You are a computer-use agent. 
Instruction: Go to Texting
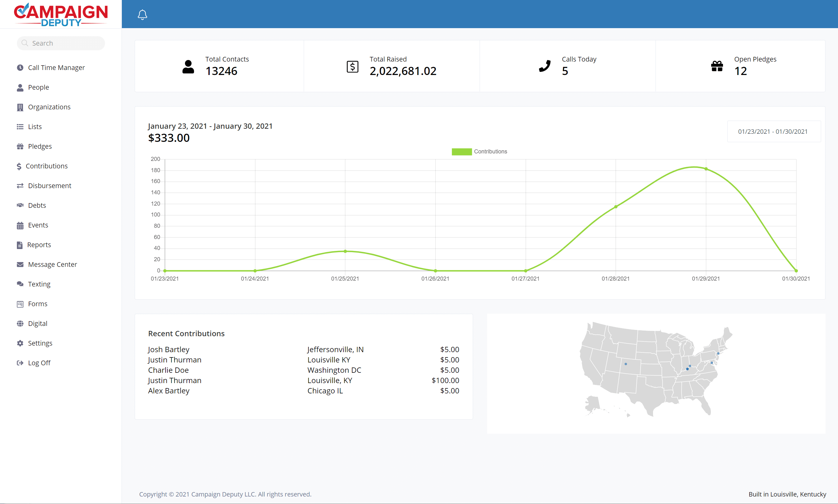pos(39,284)
